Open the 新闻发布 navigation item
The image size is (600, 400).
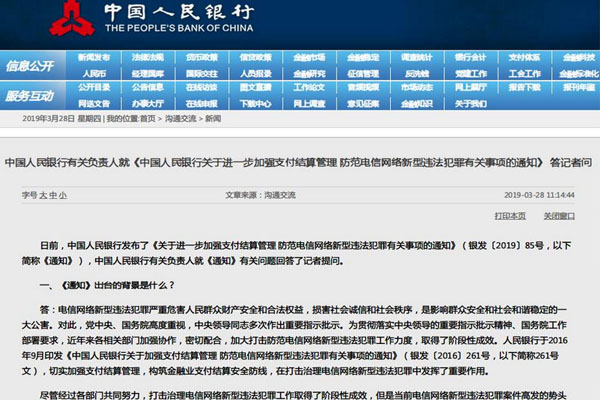(94, 57)
